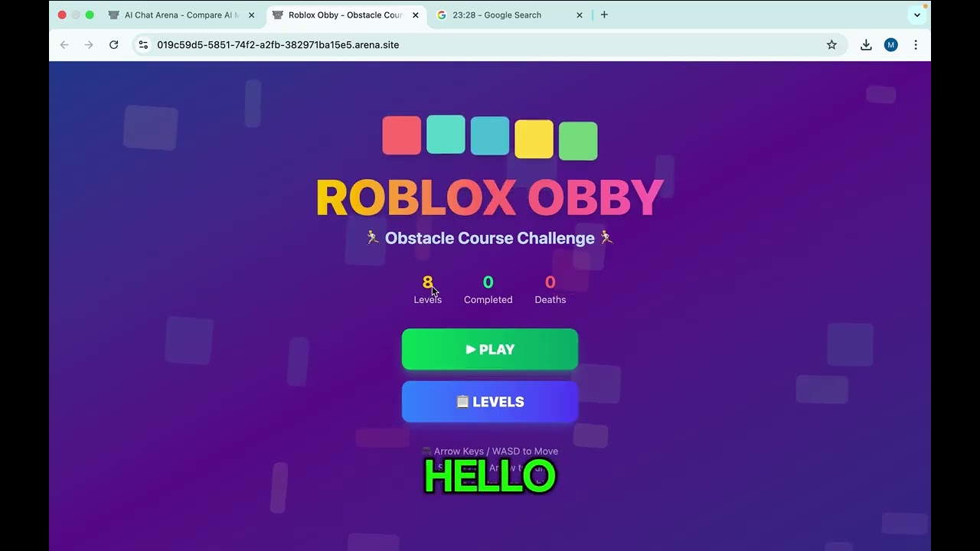Click the macOS green fullscreen window button

coord(90,15)
